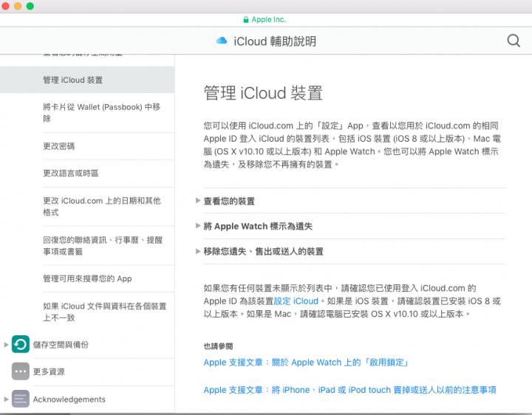Open iPhone、iPad 或 iPod touch 賣掉 article link

click(349, 390)
